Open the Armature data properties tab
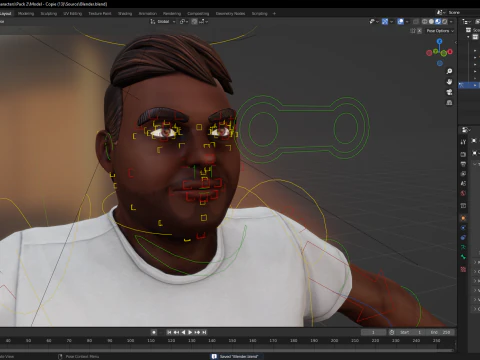The height and width of the screenshot is (360, 480). tap(463, 247)
